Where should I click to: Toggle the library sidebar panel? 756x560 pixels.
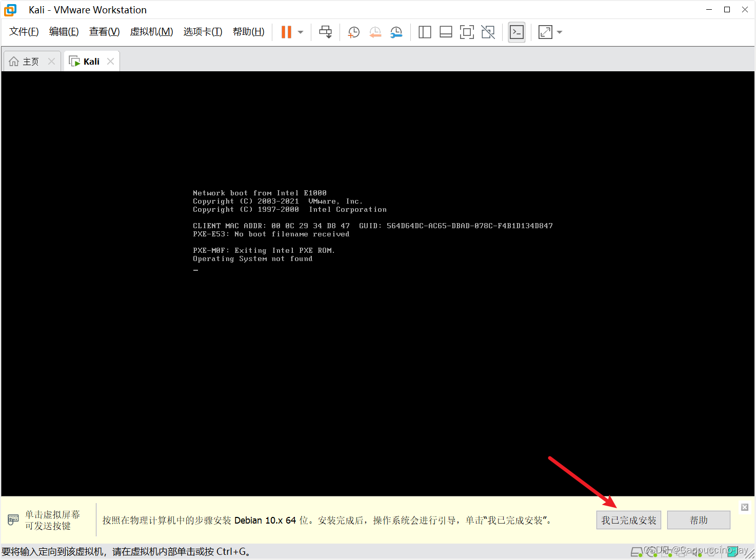(x=425, y=32)
